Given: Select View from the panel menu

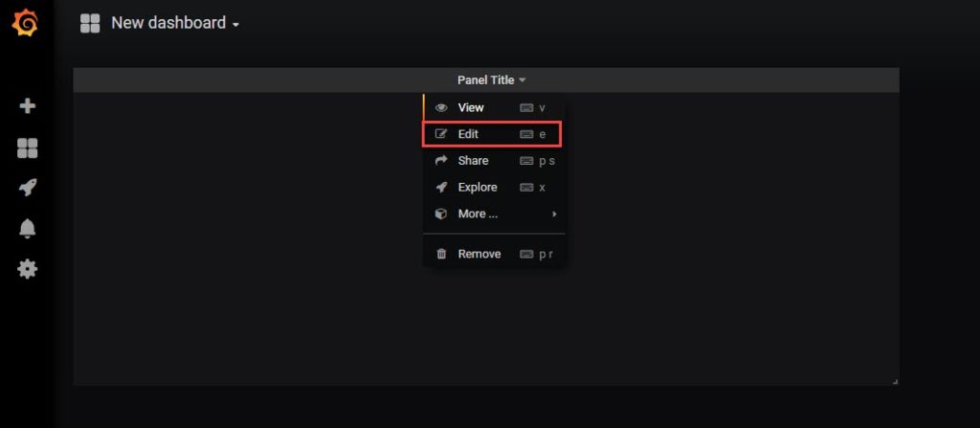Looking at the screenshot, I should (495, 107).
